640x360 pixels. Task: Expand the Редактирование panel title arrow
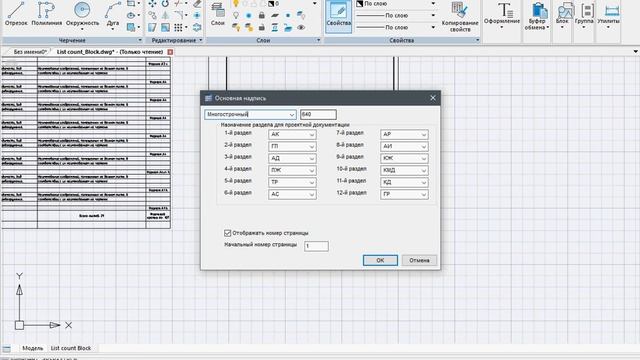(200, 40)
